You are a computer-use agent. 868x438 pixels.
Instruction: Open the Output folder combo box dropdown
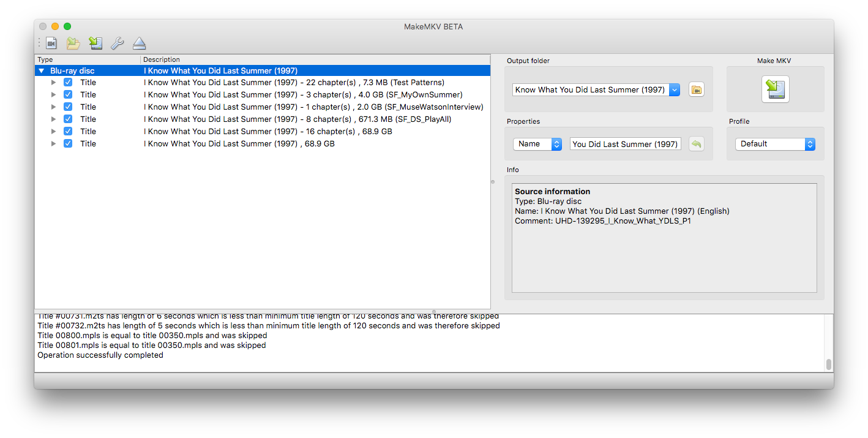click(x=675, y=89)
